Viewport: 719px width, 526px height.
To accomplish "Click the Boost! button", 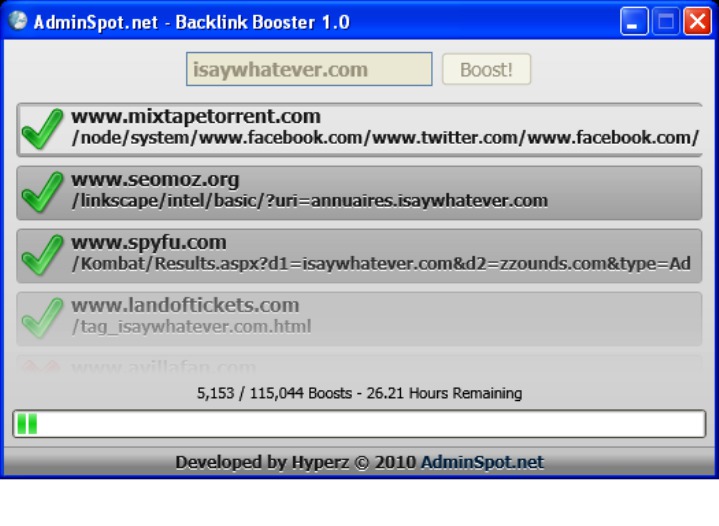I will point(487,69).
